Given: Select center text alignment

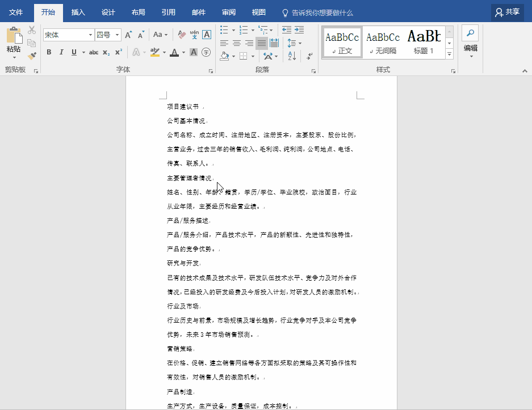Looking at the screenshot, I should [x=237, y=43].
